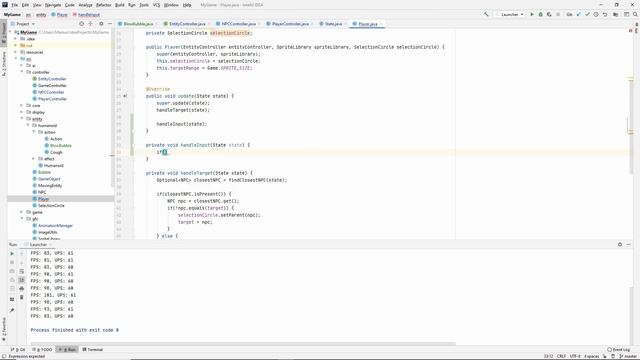Click the horizontal scrollbar in Run console
Image resolution: width=640 pixels, height=360 pixels.
coord(243,344)
